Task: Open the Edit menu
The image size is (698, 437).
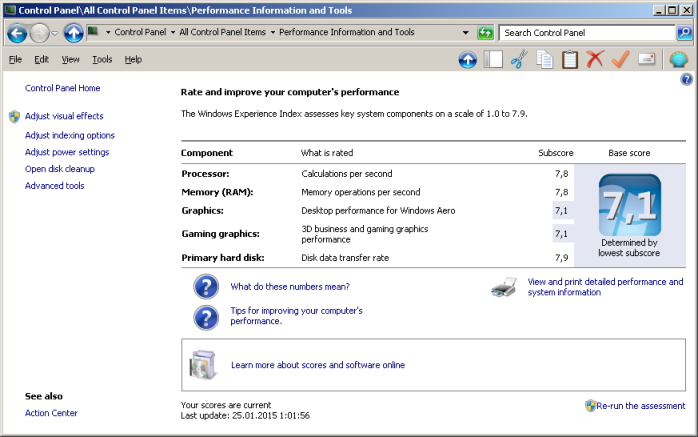Action: tap(41, 59)
